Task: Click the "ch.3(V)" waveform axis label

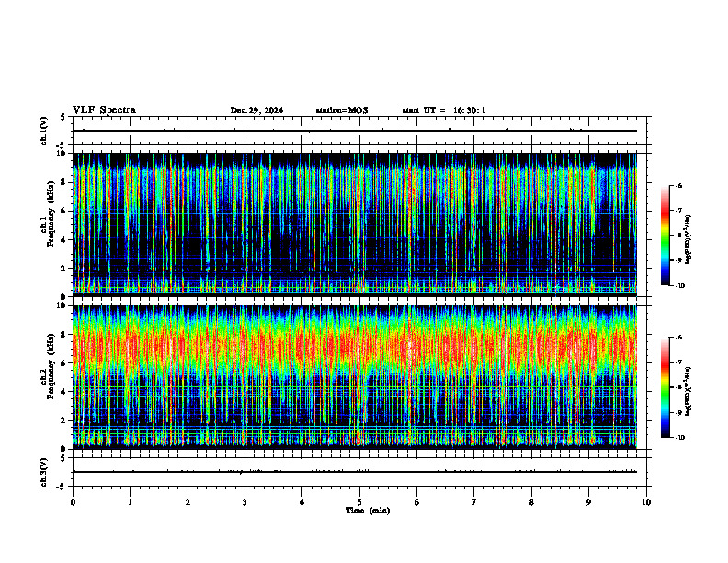Action: pos(44,472)
